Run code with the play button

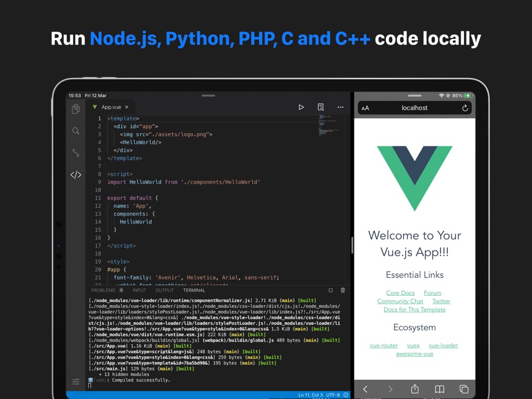[x=301, y=107]
